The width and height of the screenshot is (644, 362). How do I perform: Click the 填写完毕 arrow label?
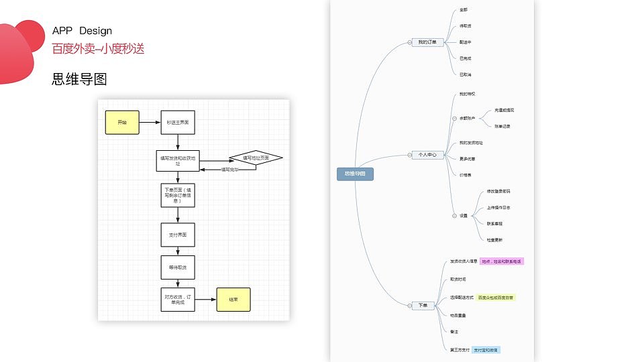pyautogui.click(x=229, y=170)
